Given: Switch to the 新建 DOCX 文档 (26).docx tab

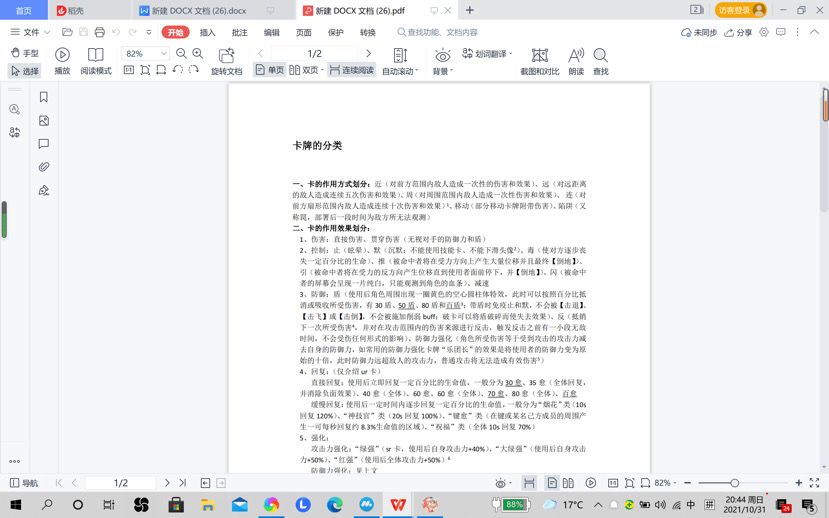Looking at the screenshot, I should point(199,11).
